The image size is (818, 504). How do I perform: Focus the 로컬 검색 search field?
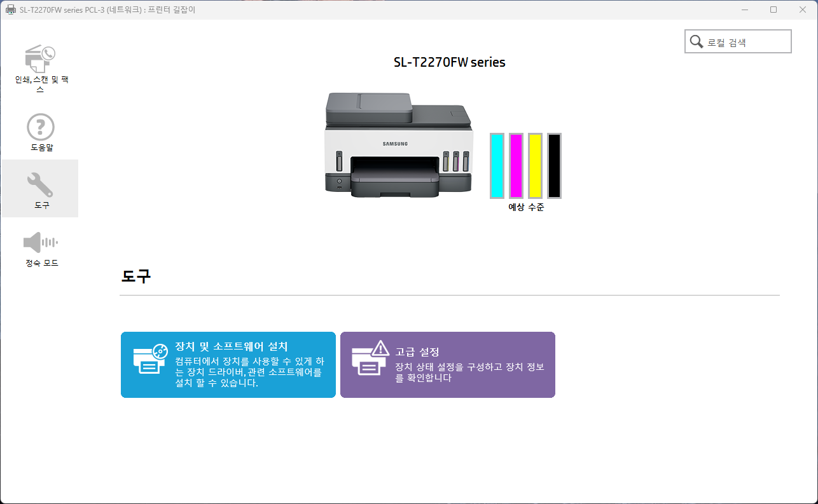(738, 42)
